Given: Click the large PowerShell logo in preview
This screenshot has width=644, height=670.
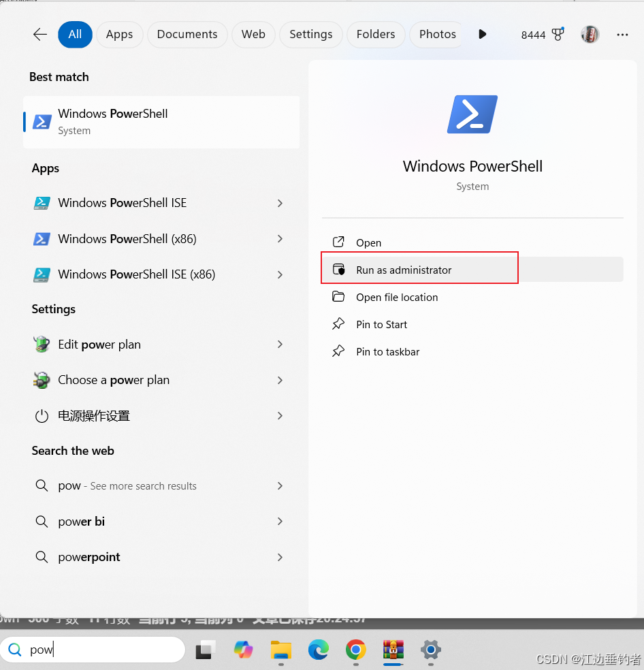Looking at the screenshot, I should [x=472, y=114].
